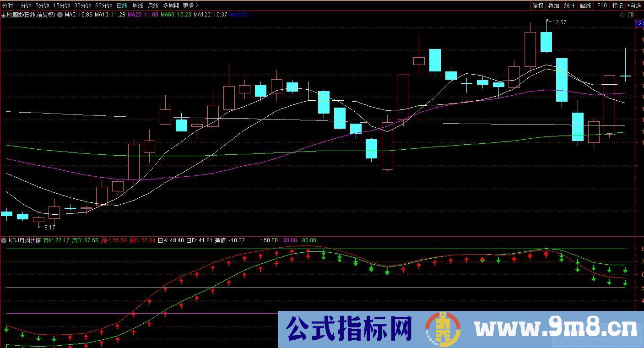Viewport: 644px width, 348px height.
Task: Open the 多周期 multi-period view
Action: tap(171, 5)
